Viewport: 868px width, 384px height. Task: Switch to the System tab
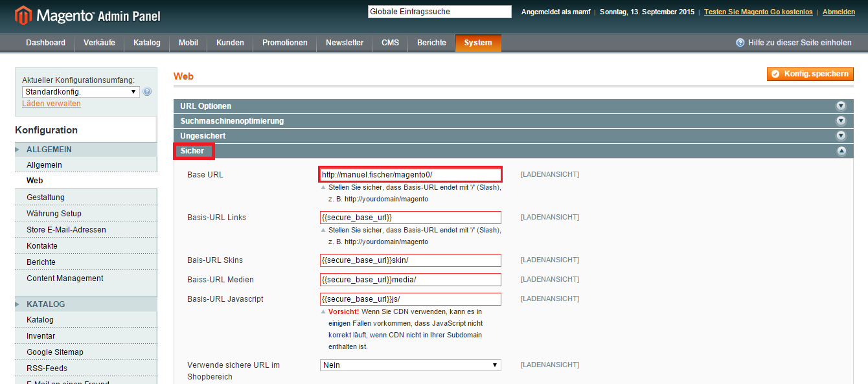(478, 43)
